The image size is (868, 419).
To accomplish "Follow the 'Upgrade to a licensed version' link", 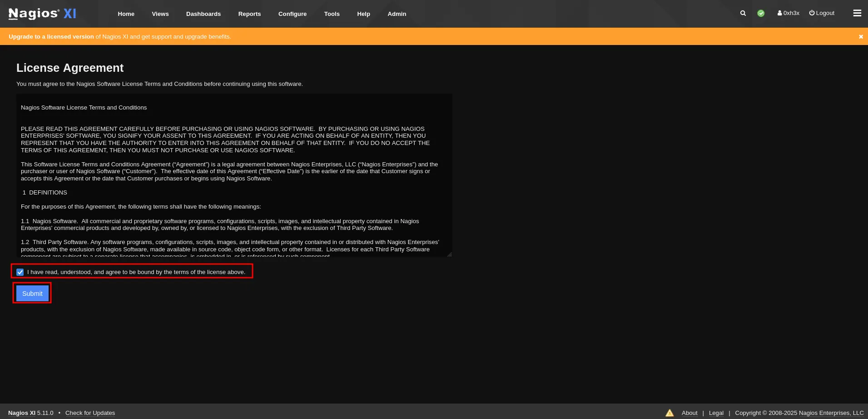I will tap(51, 37).
